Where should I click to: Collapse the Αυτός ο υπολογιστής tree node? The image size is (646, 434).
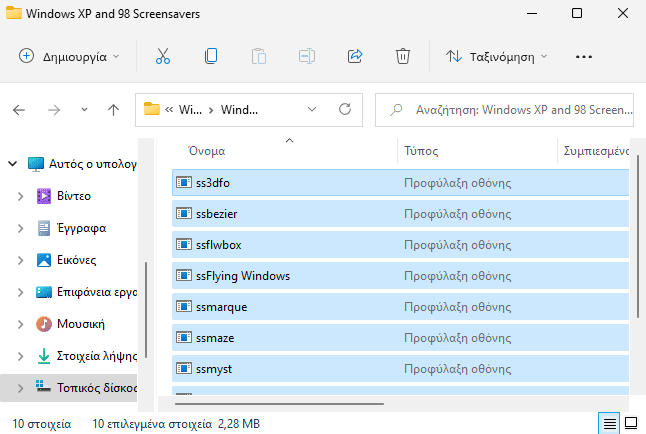(x=13, y=164)
